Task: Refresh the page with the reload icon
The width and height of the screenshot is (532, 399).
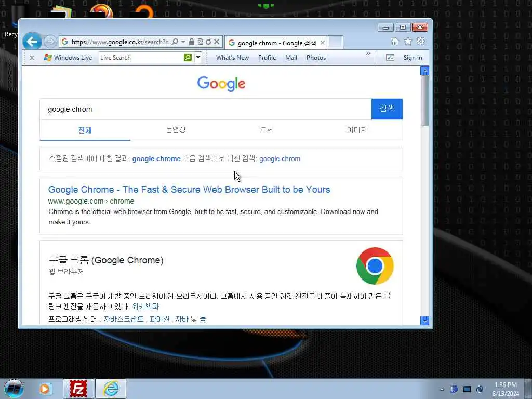Action: coord(208,42)
